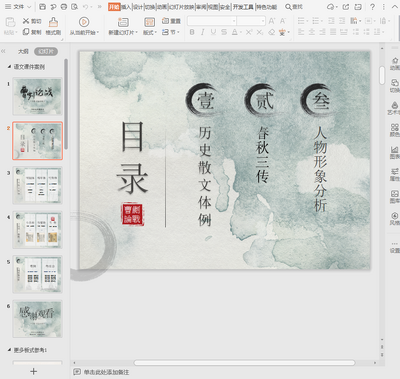This screenshot has width=400, height=379.
Task: Toggle Italic formatting
Action: pos(203,32)
